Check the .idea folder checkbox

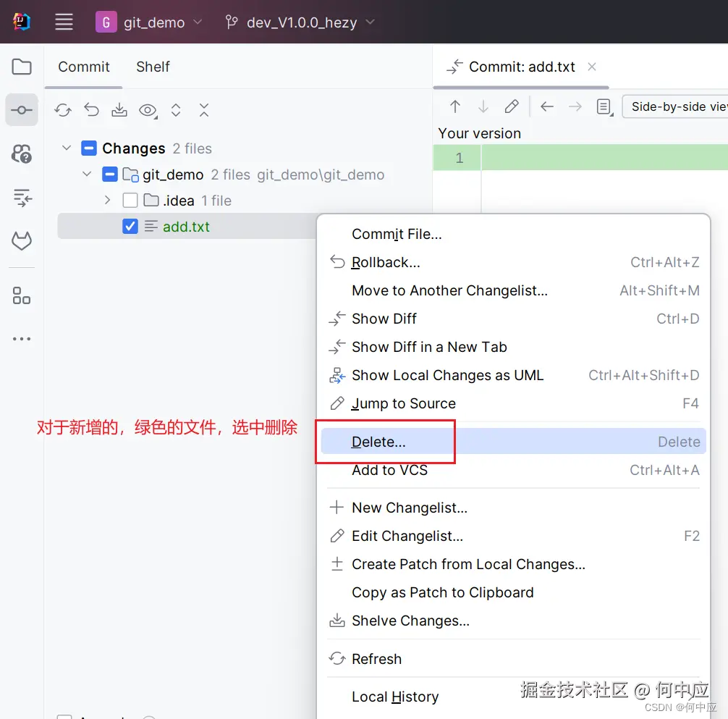(130, 201)
